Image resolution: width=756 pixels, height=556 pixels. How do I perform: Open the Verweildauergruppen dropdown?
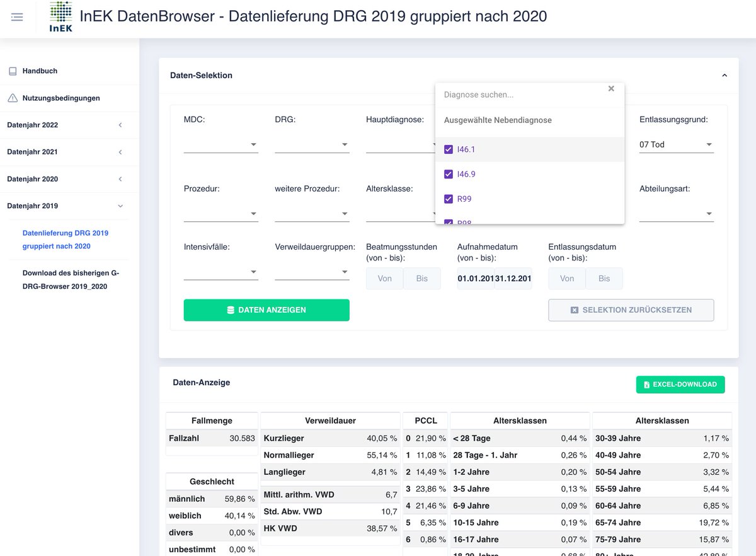tap(312, 272)
